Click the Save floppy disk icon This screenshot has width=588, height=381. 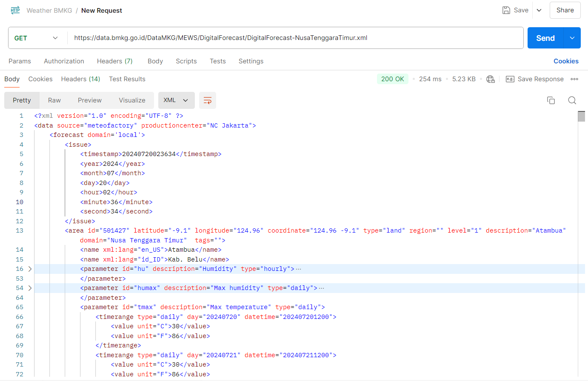tap(506, 10)
